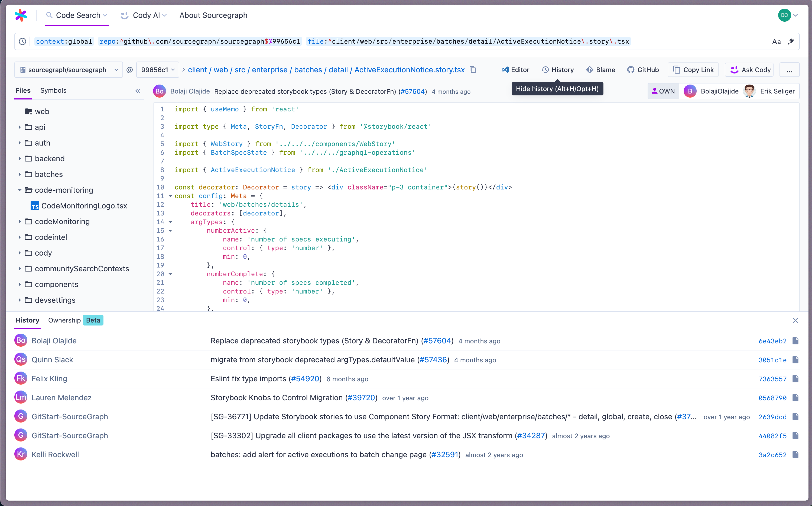Click Ask Cody button
Image resolution: width=812 pixels, height=506 pixels.
pyautogui.click(x=749, y=70)
